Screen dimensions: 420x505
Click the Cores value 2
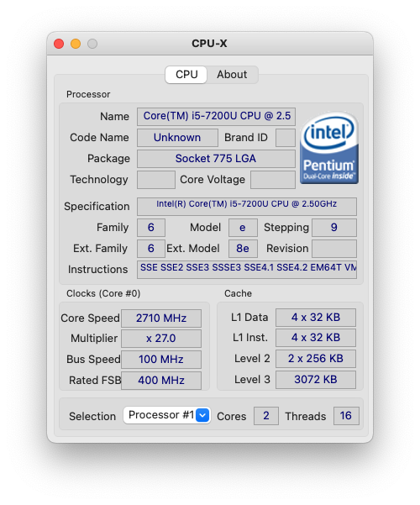click(x=266, y=416)
